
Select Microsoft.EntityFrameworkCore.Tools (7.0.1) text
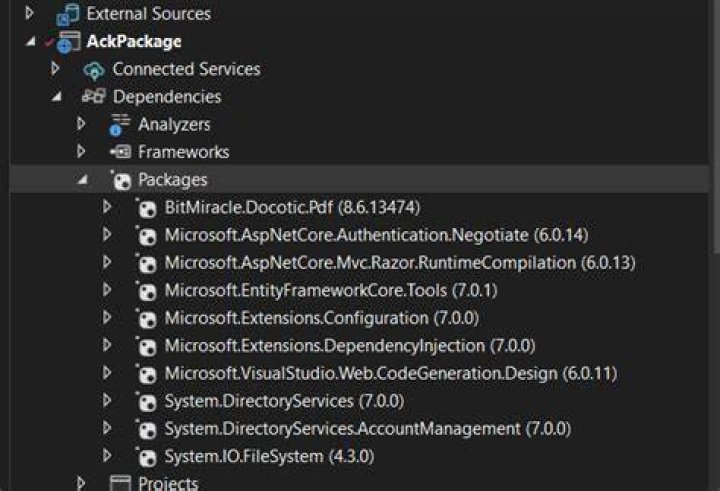coord(331,290)
